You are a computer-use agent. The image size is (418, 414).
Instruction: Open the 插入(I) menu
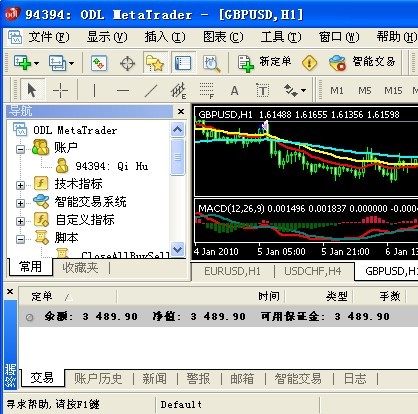coord(165,37)
